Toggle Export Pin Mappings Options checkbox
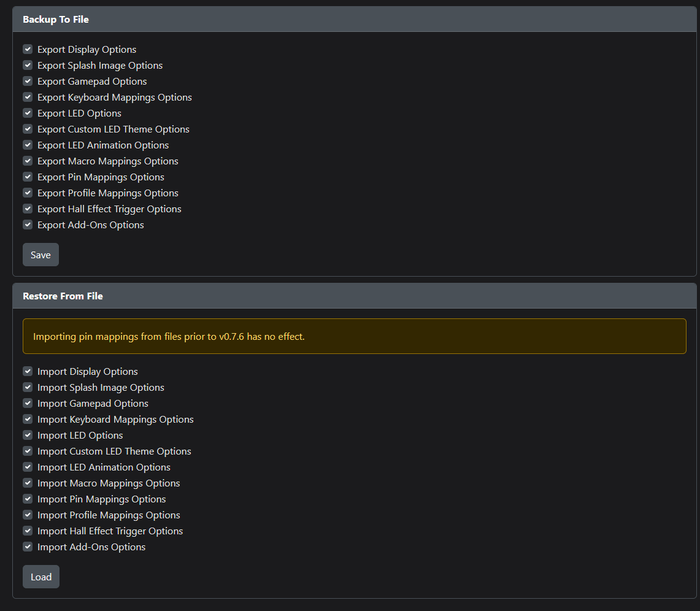 pos(28,177)
